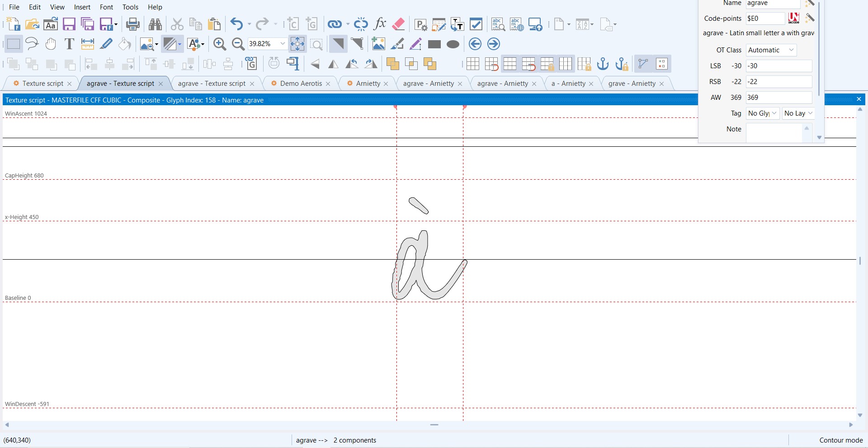The width and height of the screenshot is (868, 448).
Task: Click the pink Eraser icon
Action: click(x=398, y=24)
